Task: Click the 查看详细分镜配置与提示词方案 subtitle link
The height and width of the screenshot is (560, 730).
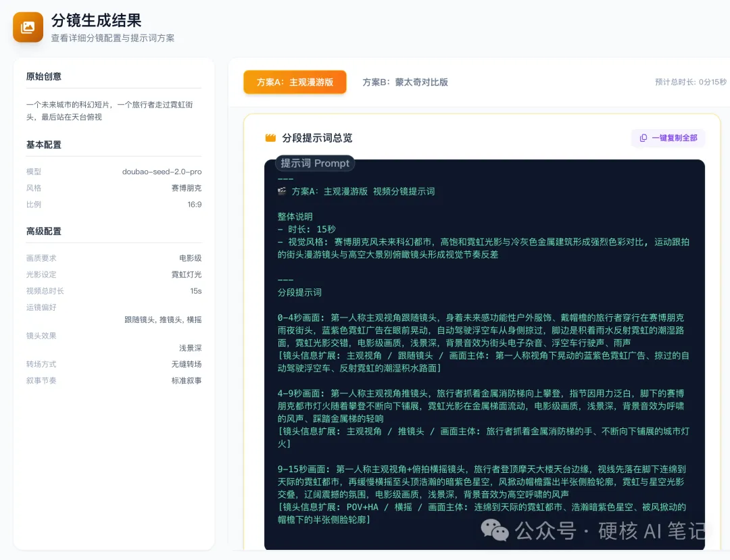Action: click(x=112, y=38)
